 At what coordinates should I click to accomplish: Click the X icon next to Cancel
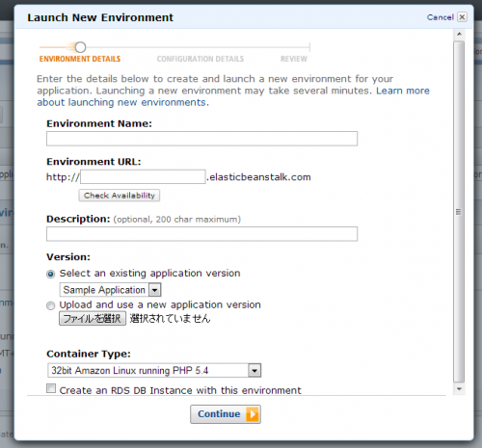tap(462, 17)
